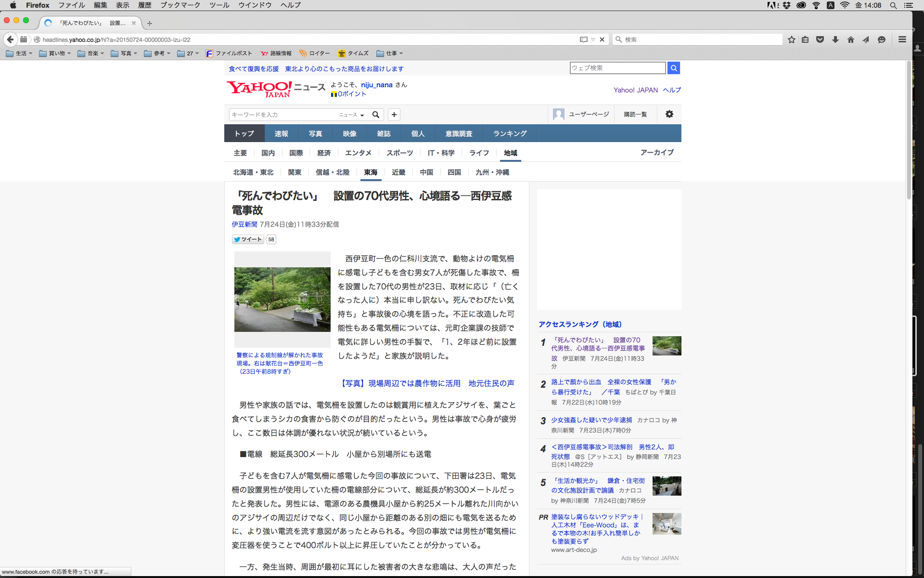
Task: Click the Tweet button under headline
Action: pos(248,239)
